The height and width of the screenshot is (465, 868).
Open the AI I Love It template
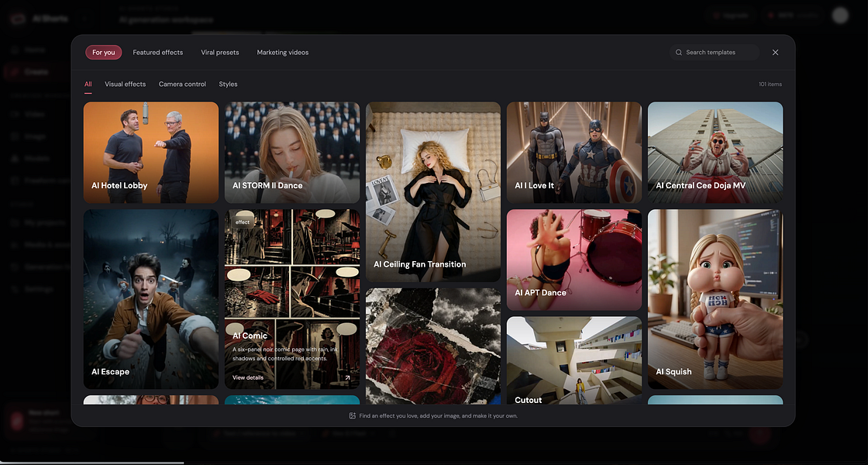point(574,152)
